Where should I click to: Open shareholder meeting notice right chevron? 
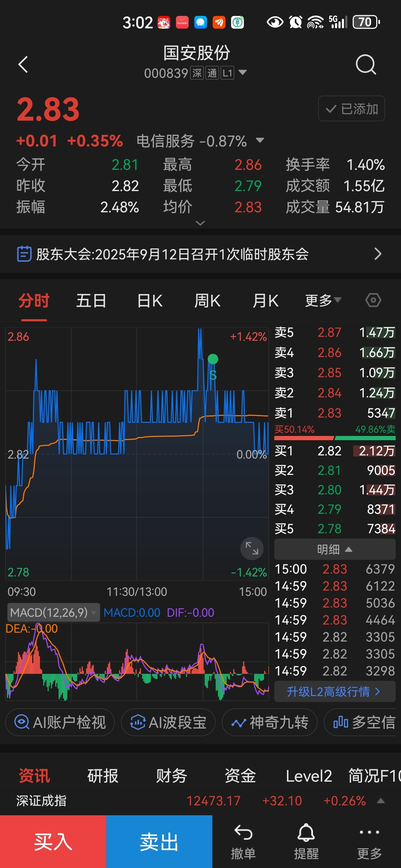pyautogui.click(x=378, y=254)
